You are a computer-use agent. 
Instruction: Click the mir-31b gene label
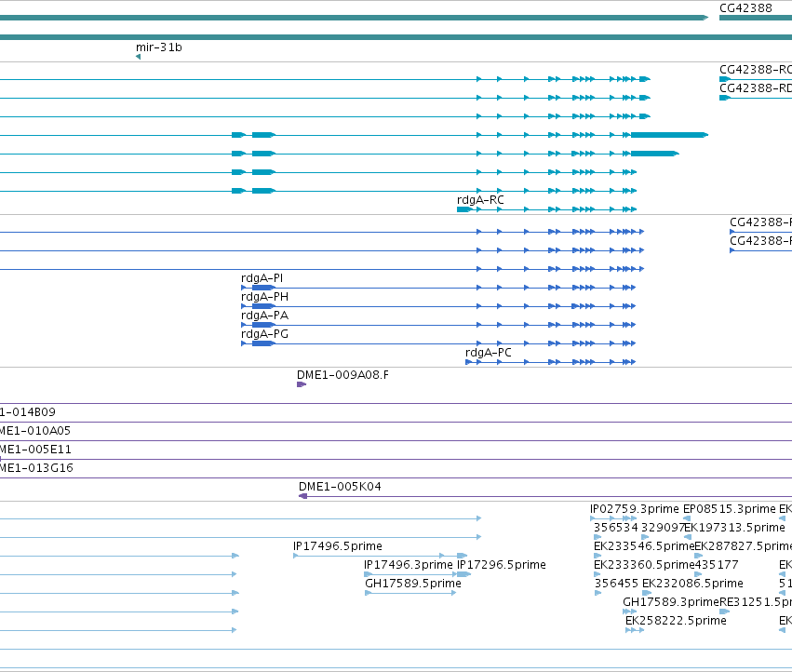tap(158, 47)
